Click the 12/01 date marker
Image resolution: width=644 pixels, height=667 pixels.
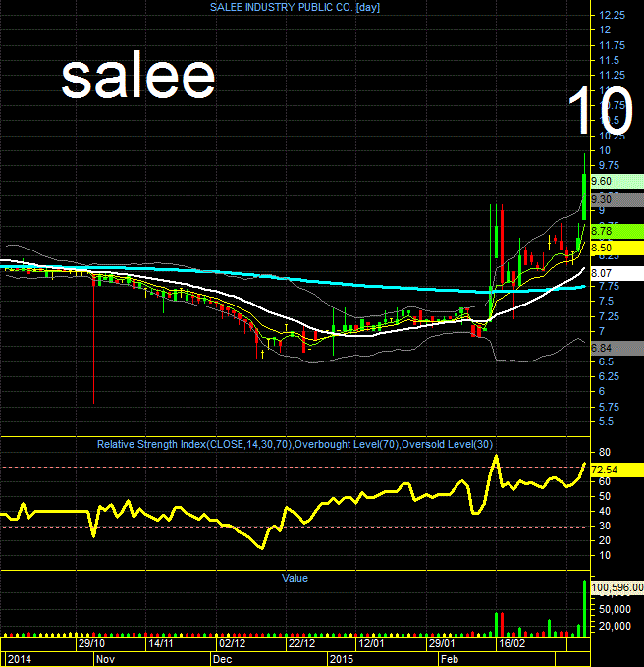(371, 643)
